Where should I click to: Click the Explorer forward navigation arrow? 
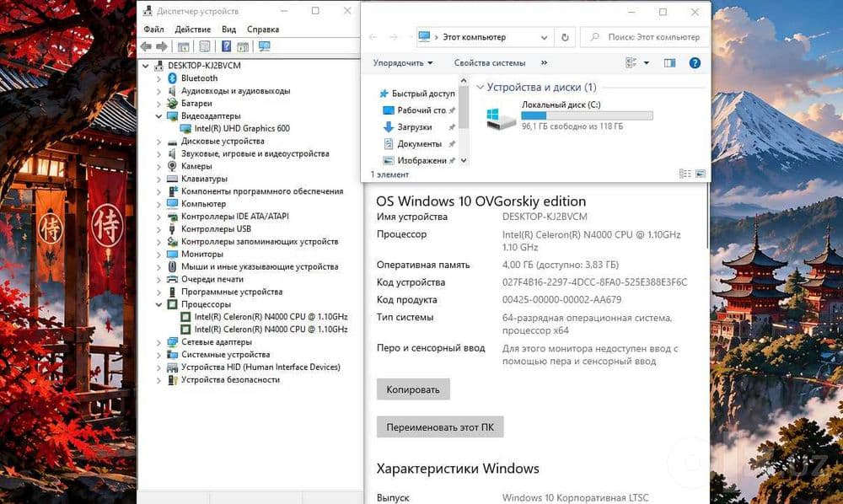pyautogui.click(x=394, y=37)
